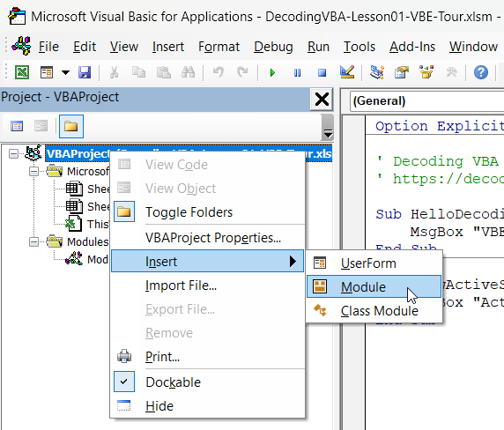Viewport: 504px width, 430px height.
Task: Choose Hide in context menu
Action: [x=208, y=406]
